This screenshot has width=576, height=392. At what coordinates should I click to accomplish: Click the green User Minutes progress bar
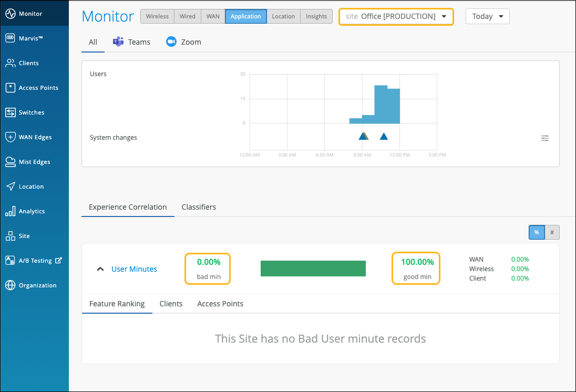[x=313, y=269]
